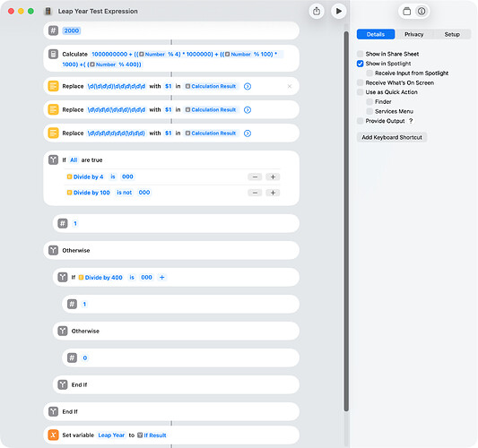478x448 pixels.
Task: Enable Use as Quick Action checkbox
Action: (360, 92)
